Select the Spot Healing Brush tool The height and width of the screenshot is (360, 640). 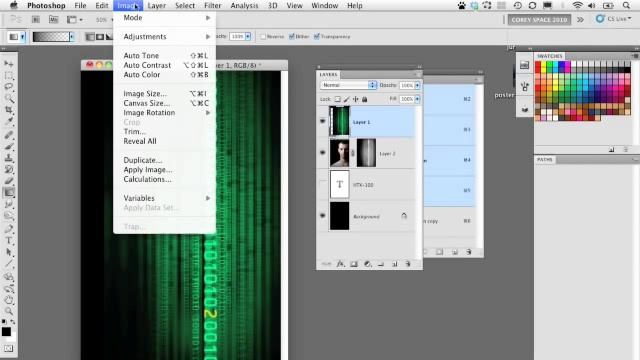9,135
